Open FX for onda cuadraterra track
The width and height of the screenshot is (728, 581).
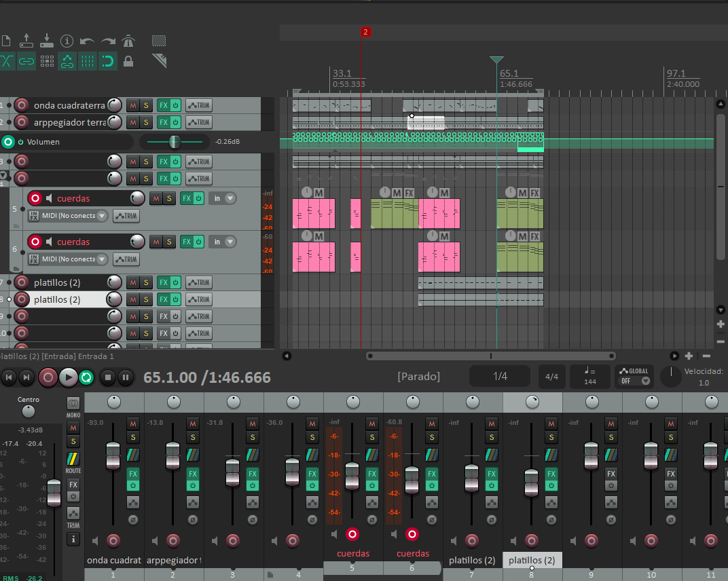pos(164,105)
